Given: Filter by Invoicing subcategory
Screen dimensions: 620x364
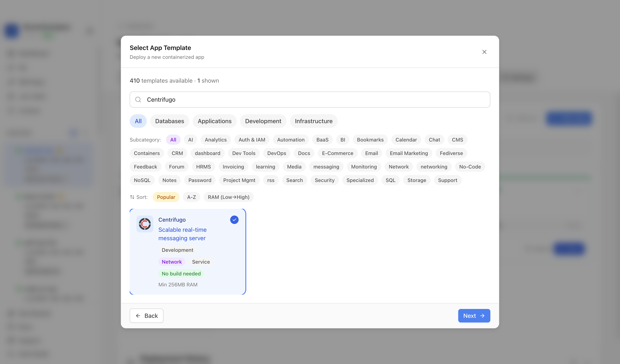Looking at the screenshot, I should click(x=233, y=167).
